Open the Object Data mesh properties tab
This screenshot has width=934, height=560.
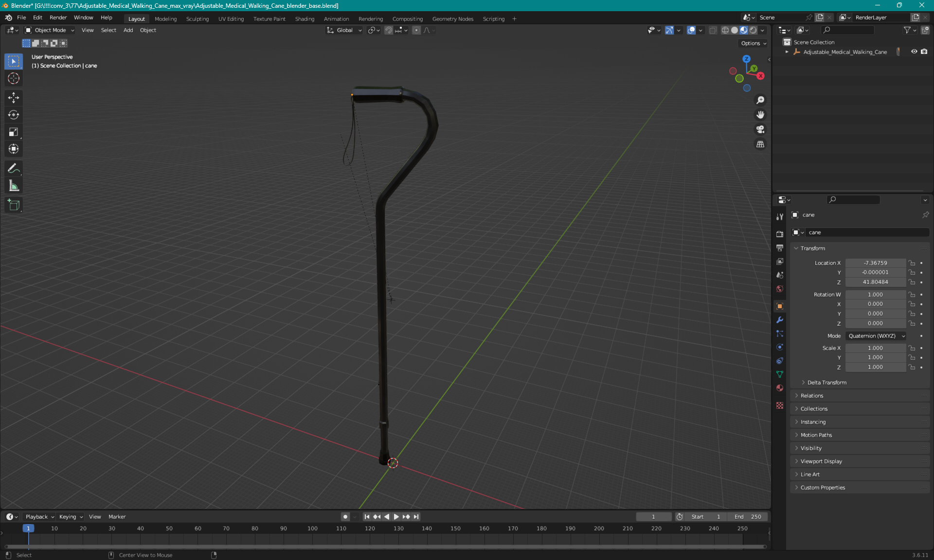click(780, 374)
